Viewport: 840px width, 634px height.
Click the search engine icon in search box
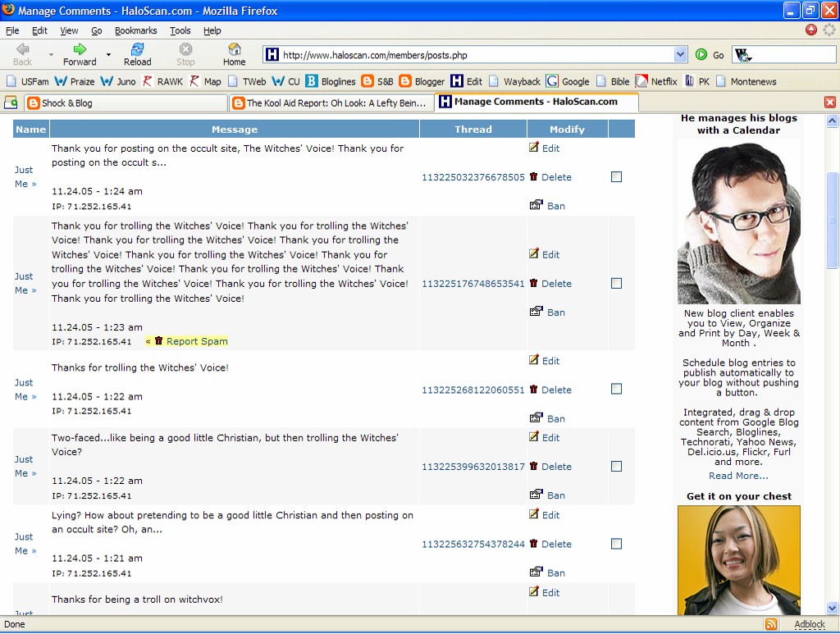[743, 55]
